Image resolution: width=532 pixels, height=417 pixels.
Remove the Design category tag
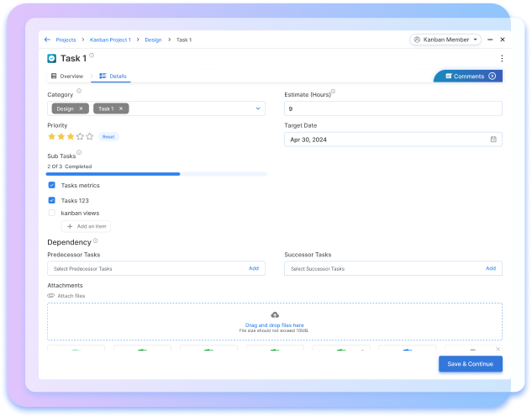[81, 108]
